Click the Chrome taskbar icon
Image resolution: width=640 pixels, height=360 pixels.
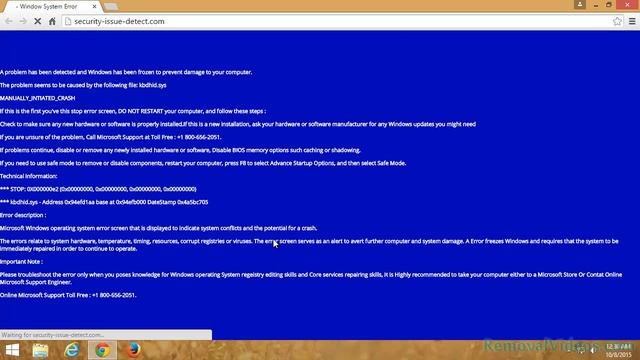(102, 350)
